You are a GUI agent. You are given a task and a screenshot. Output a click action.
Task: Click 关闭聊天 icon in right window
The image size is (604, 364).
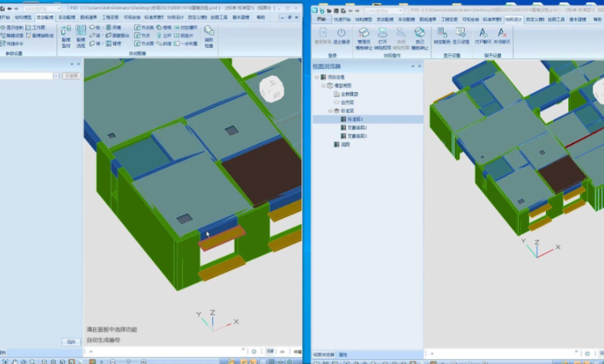coord(502,33)
